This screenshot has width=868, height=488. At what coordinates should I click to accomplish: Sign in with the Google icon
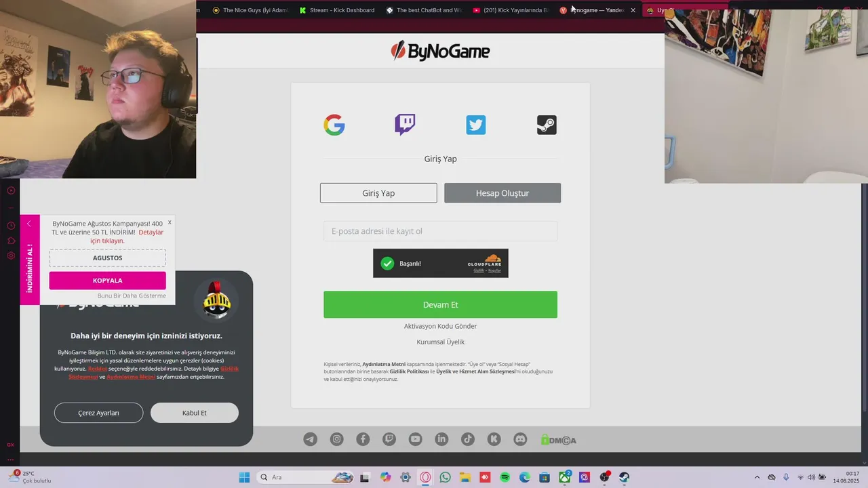click(x=334, y=125)
